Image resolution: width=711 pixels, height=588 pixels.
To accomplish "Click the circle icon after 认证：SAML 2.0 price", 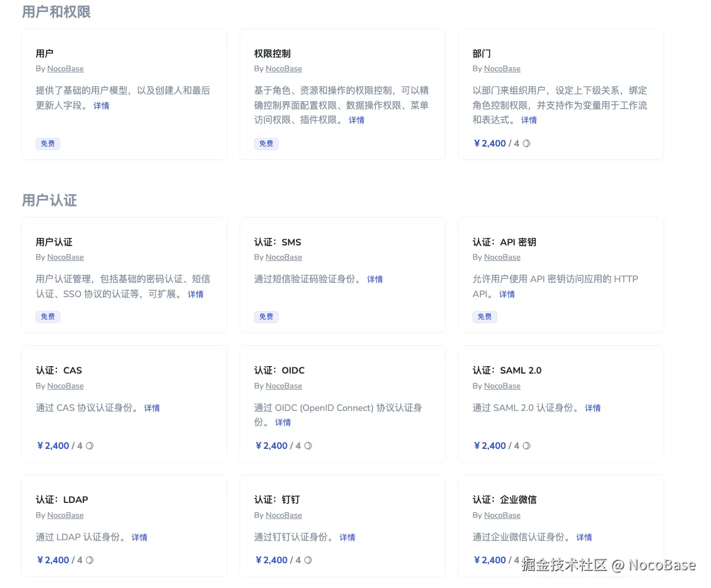I will (526, 445).
